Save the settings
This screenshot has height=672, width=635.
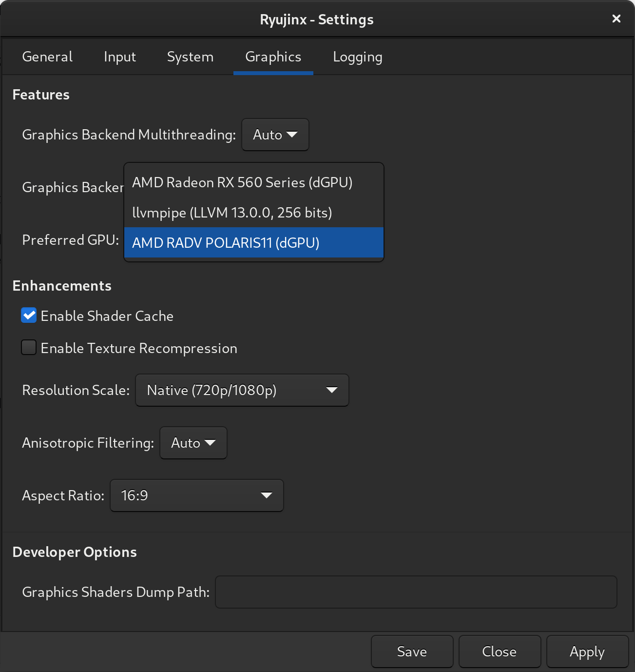click(x=412, y=652)
